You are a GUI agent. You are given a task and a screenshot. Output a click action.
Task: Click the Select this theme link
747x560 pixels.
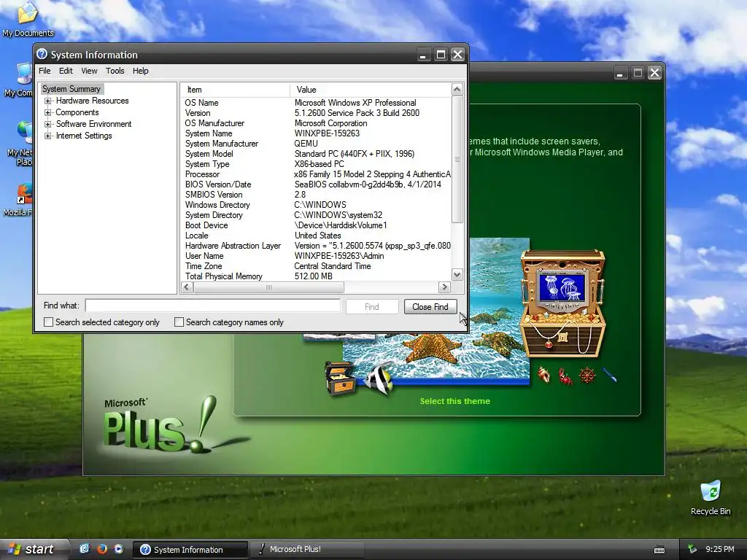[455, 401]
